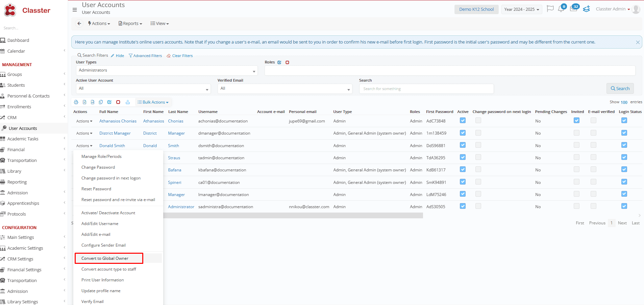
Task: Open the Bulk Actions dropdown
Action: coord(153,102)
